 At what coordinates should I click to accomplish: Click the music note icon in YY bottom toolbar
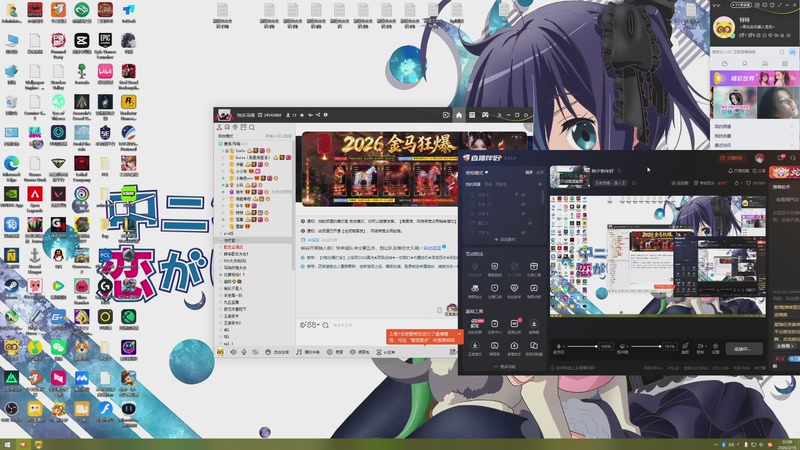(299, 352)
